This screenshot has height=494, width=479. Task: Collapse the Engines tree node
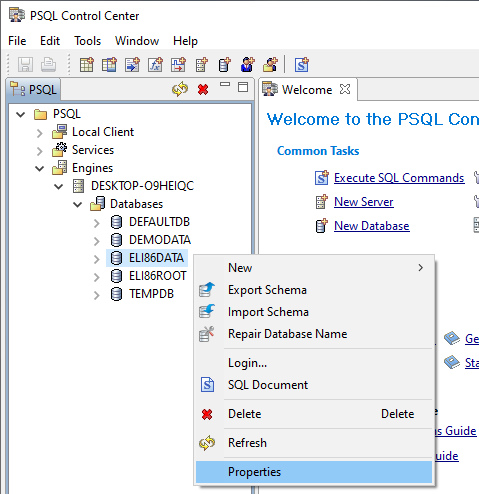40,169
